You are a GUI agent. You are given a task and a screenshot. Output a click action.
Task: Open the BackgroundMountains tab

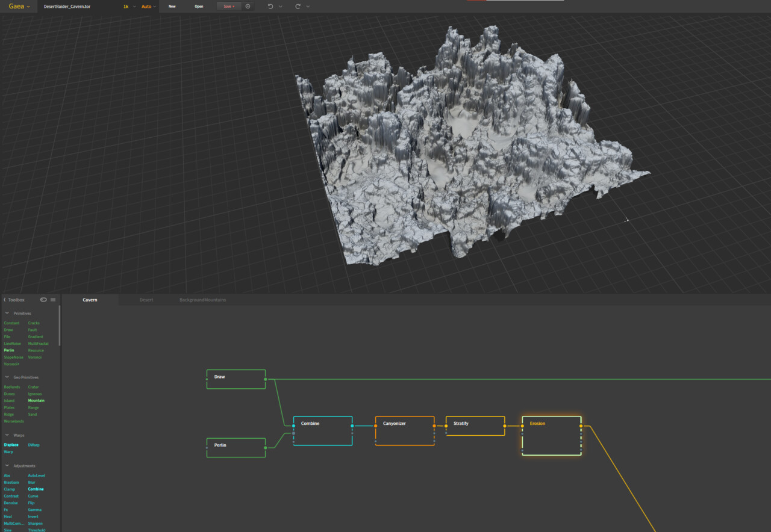coord(202,299)
